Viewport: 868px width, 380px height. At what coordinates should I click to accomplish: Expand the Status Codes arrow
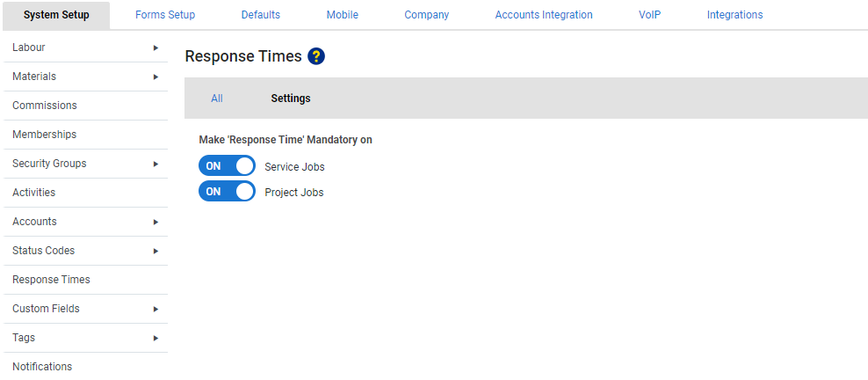[x=156, y=251]
